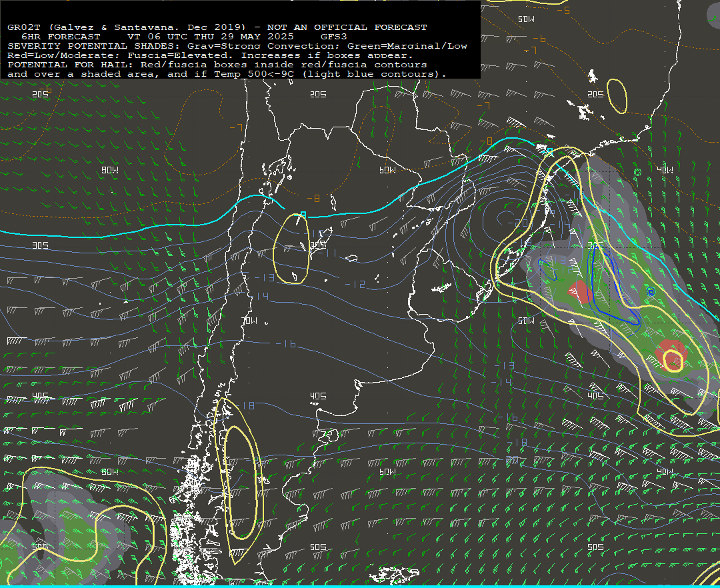This screenshot has width=720, height=588.
Task: Click the 'Red=Low/Moderate: Fuscia=Elevated' legend line
Action: [x=210, y=55]
